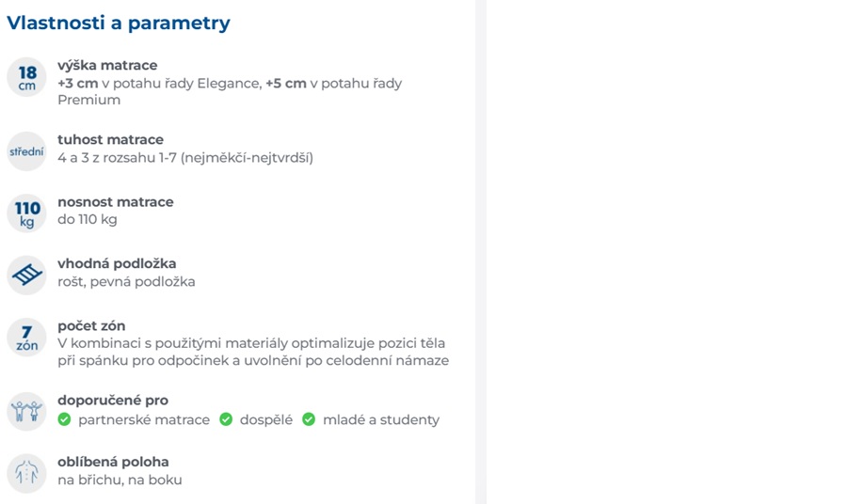Click the sleeping position back icon
This screenshot has height=504, width=864.
26,473
